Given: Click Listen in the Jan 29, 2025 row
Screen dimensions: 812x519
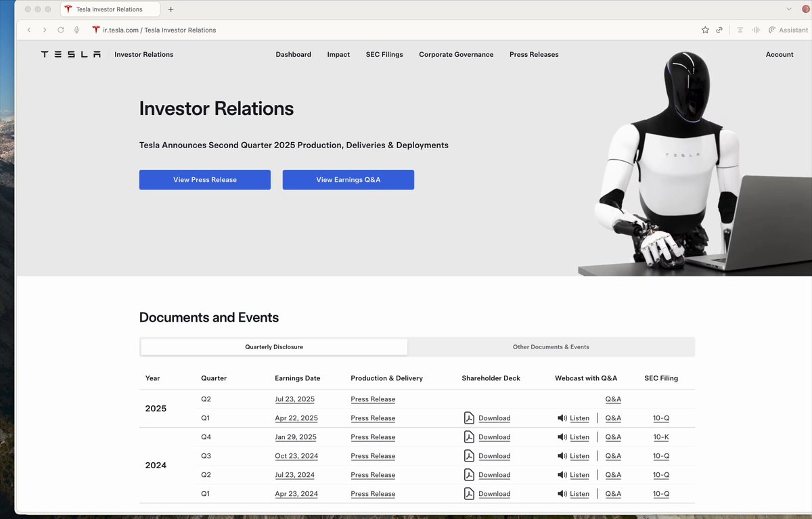Looking at the screenshot, I should 579,437.
